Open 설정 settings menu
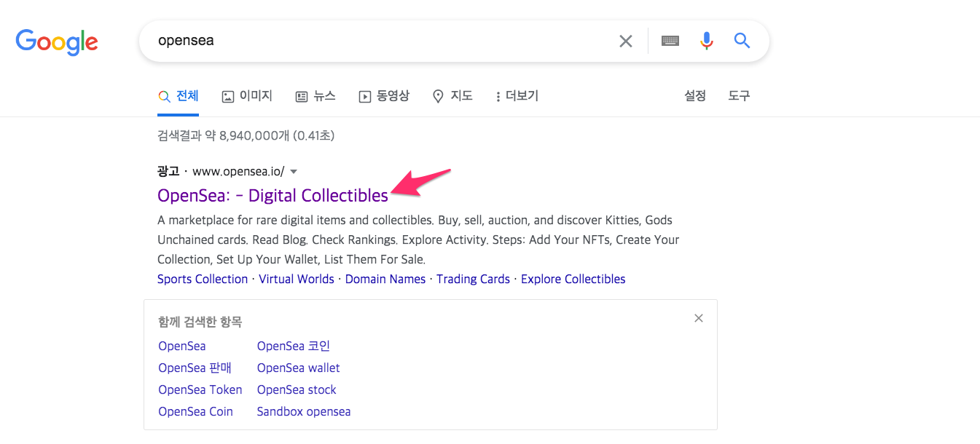Image resolution: width=980 pixels, height=444 pixels. tap(695, 96)
